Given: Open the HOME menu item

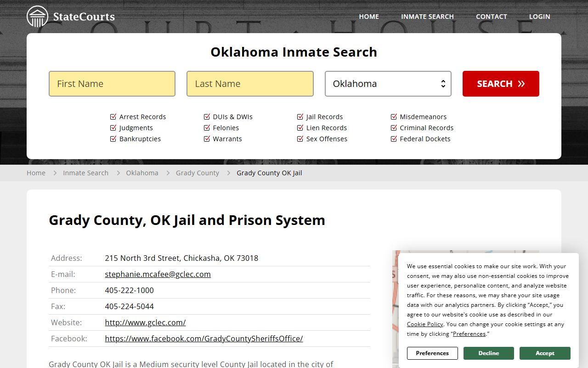Looking at the screenshot, I should [369, 17].
